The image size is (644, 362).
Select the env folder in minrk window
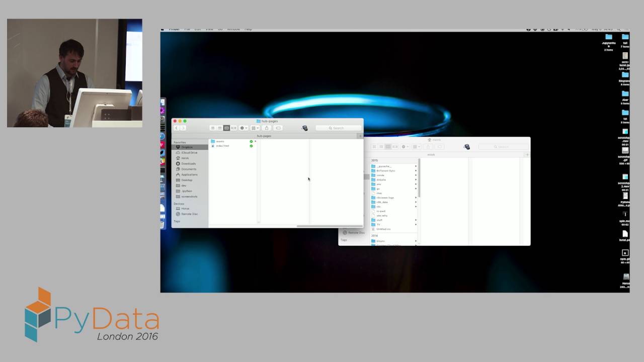coord(393,184)
